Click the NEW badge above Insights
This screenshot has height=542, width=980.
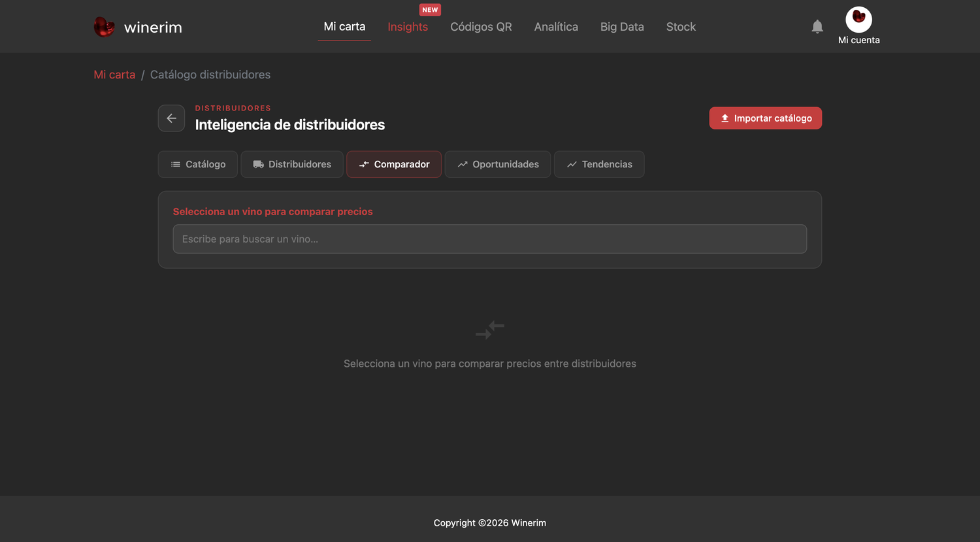pyautogui.click(x=430, y=10)
